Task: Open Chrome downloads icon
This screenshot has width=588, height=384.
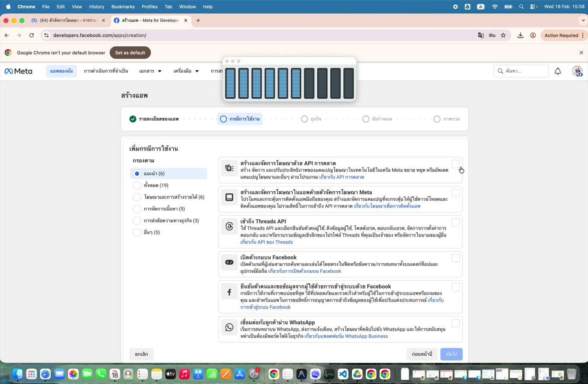Action: (521, 35)
